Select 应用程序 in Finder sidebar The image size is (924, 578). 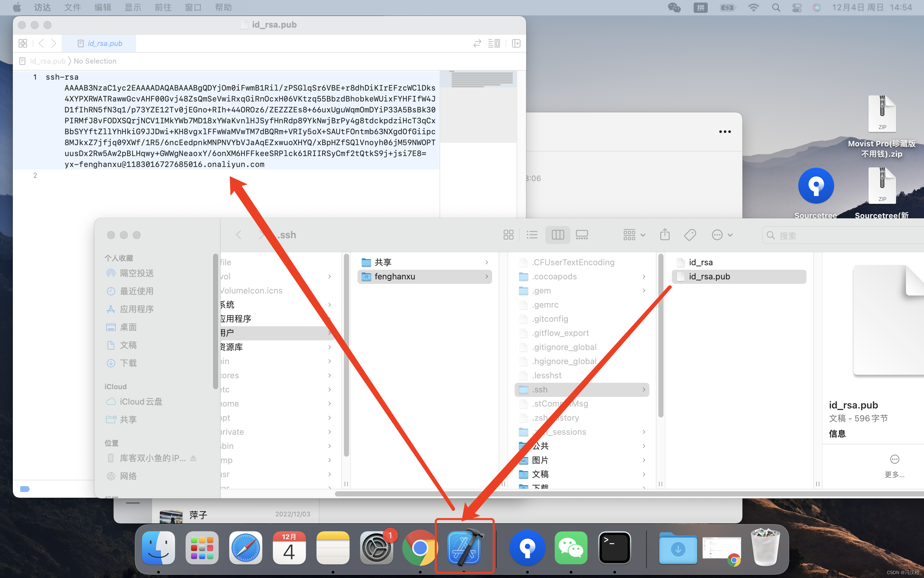131,309
